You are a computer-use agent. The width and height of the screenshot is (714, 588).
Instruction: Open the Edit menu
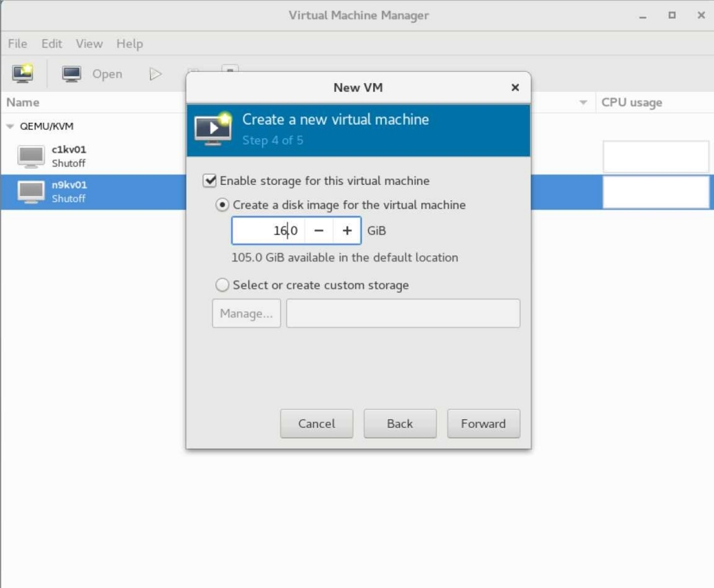click(x=52, y=44)
